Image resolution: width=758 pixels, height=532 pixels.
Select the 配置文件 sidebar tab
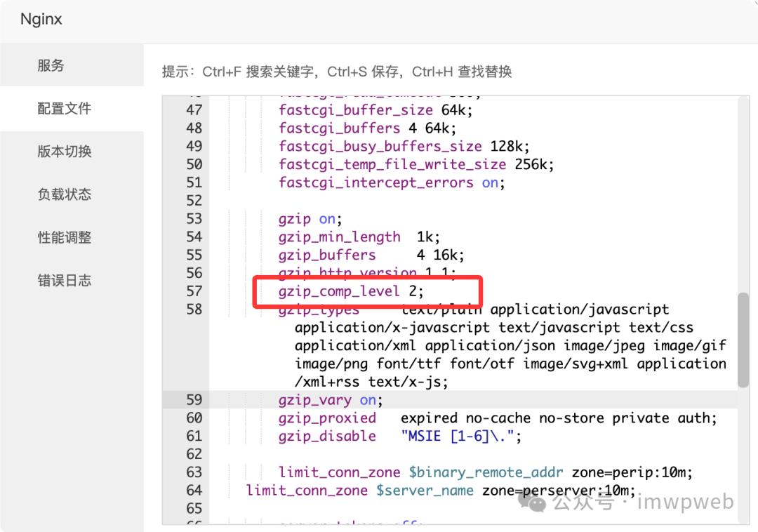coord(65,109)
